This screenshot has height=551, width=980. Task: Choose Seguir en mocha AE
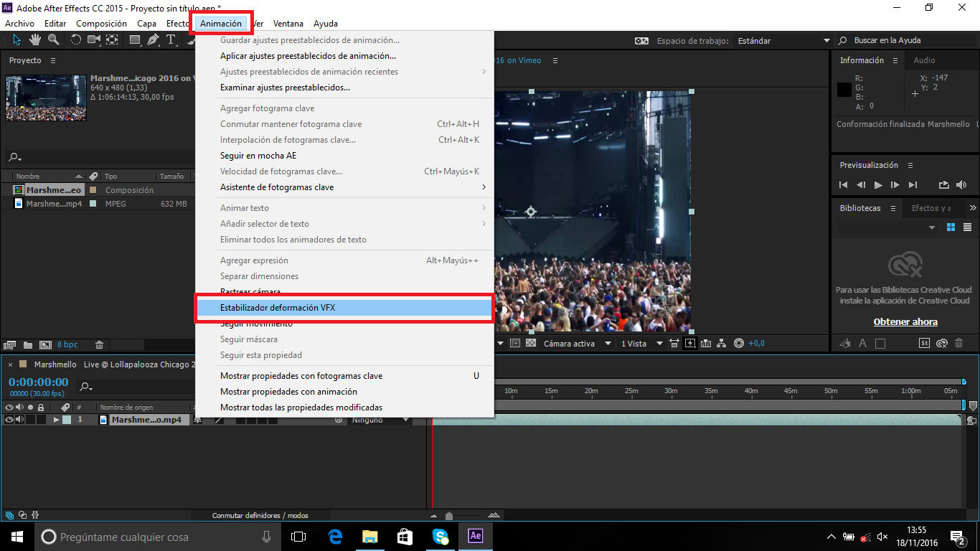tap(344, 156)
